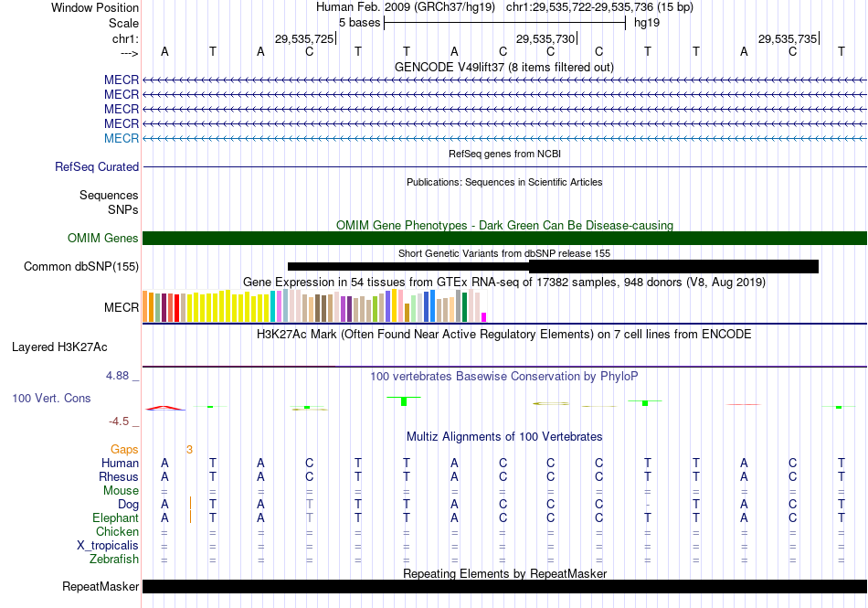The height and width of the screenshot is (608, 868).
Task: Open 100 vertebrates Basewise Conservation by PhyloP title
Action: point(503,376)
